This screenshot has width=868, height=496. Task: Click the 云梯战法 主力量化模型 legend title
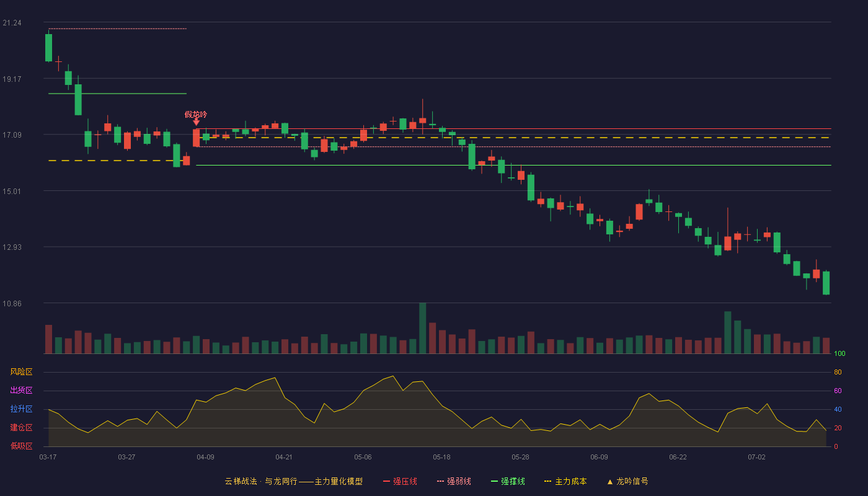[293, 481]
